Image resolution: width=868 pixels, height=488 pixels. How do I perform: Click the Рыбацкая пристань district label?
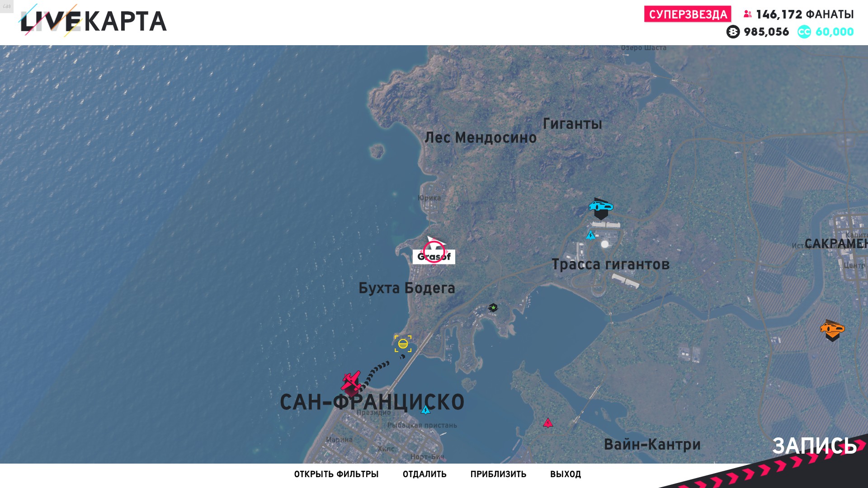[x=422, y=425]
